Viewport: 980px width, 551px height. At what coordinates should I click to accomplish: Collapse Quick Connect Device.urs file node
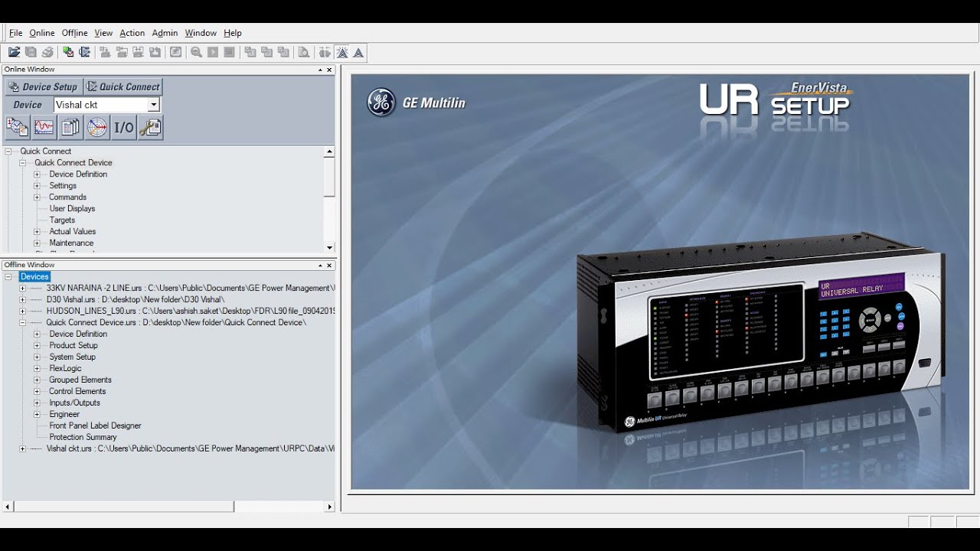point(22,323)
